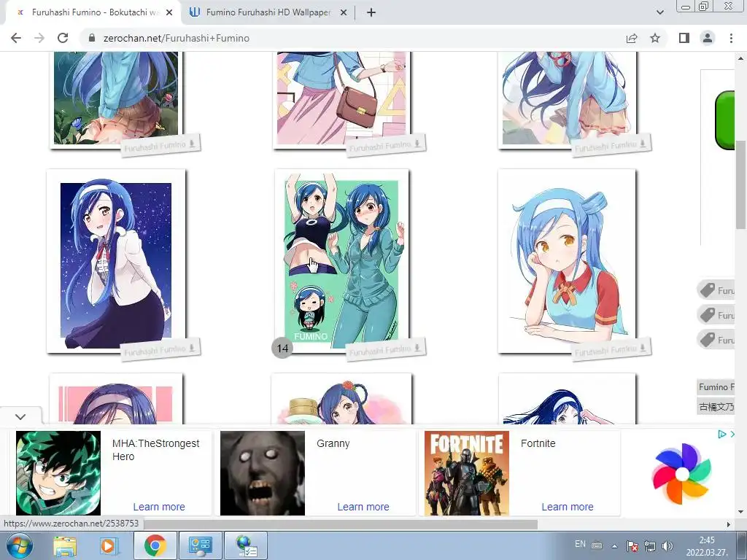Image resolution: width=747 pixels, height=560 pixels.
Task: Reload the zerochan page
Action: (63, 38)
